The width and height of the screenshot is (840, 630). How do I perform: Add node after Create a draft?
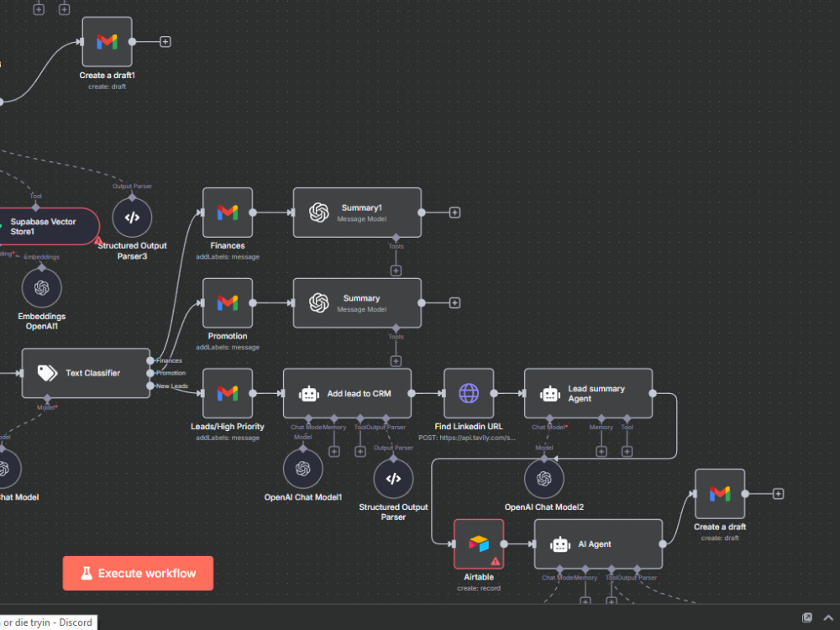(x=779, y=493)
